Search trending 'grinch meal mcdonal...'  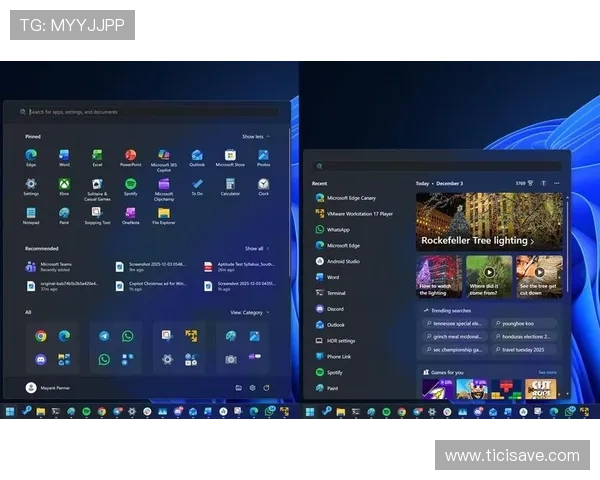click(455, 336)
